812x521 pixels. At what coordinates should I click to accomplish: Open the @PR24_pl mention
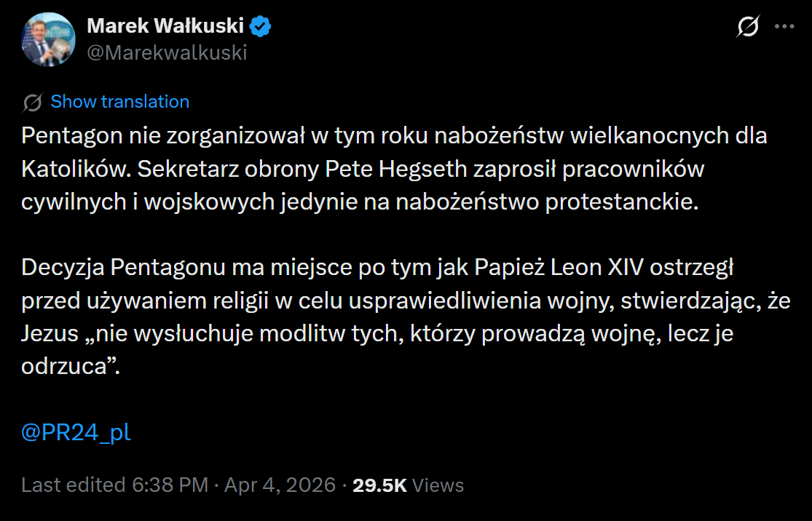click(x=76, y=432)
